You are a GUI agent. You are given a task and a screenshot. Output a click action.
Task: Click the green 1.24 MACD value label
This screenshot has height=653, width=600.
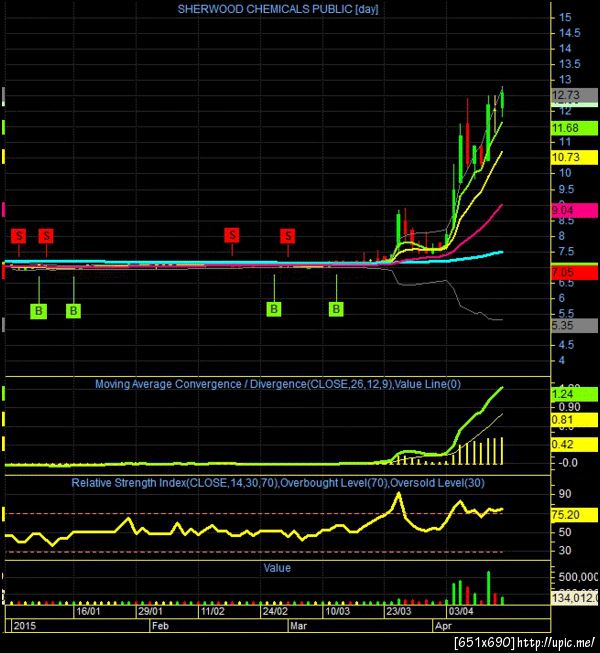[x=575, y=394]
